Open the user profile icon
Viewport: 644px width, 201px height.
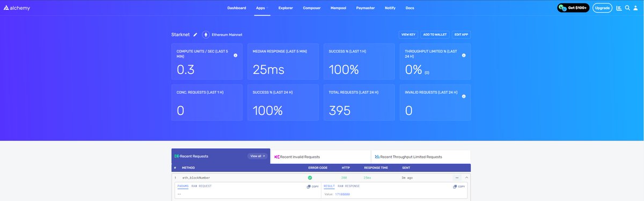click(x=636, y=8)
